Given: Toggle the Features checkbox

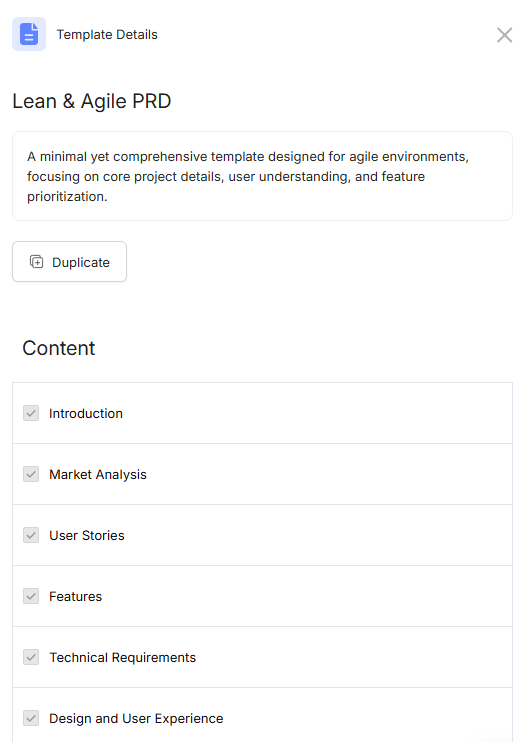Looking at the screenshot, I should coord(31,596).
